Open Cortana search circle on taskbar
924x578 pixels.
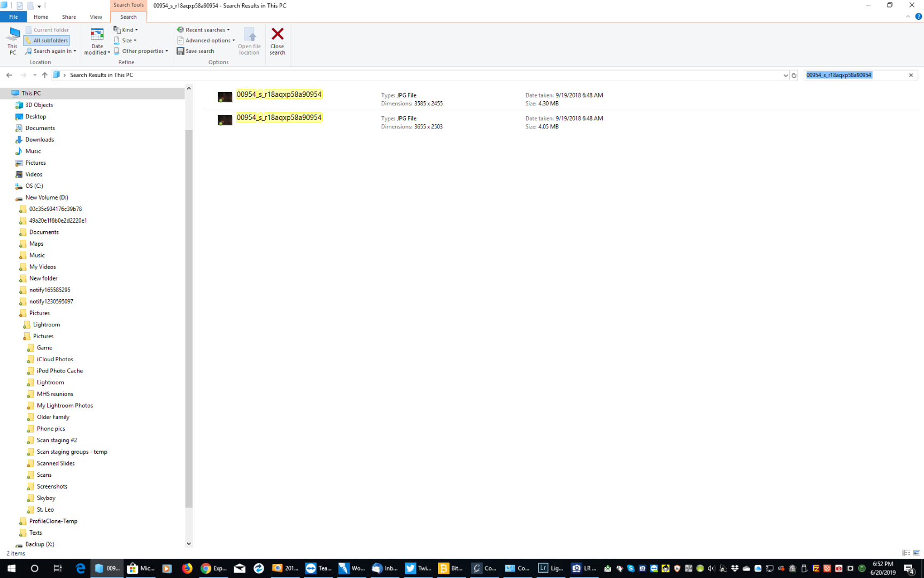[34, 568]
